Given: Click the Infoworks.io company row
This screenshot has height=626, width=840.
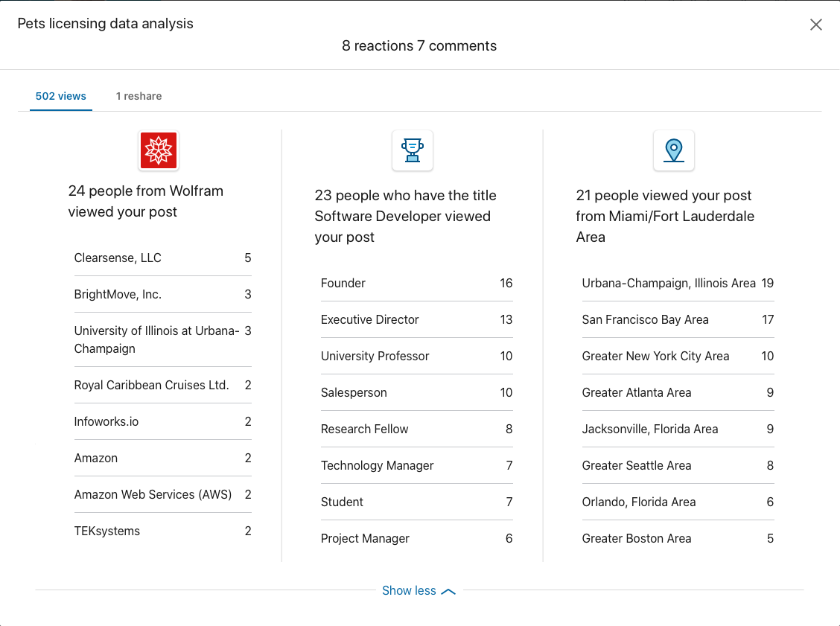Looking at the screenshot, I should coord(163,421).
